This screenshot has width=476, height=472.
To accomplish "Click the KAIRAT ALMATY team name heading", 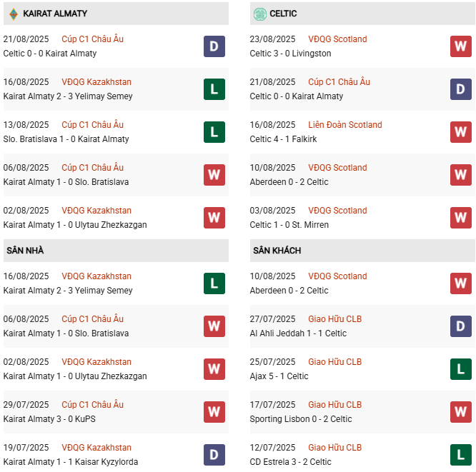I will pos(55,14).
